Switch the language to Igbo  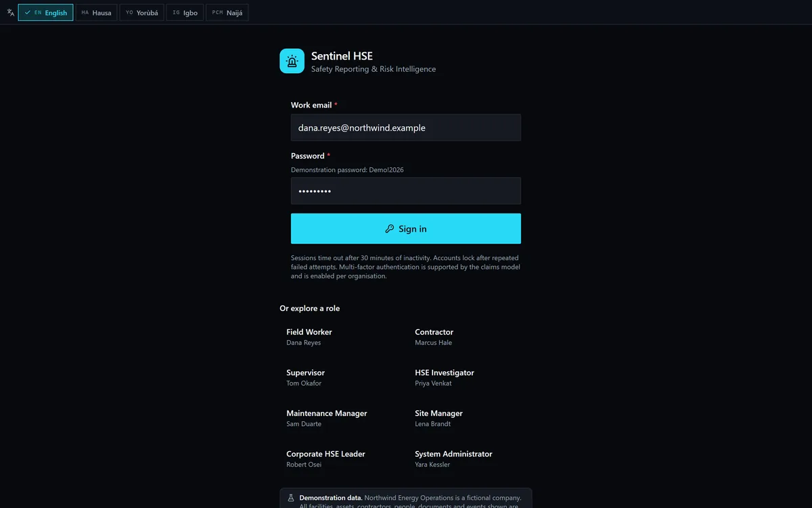[185, 12]
